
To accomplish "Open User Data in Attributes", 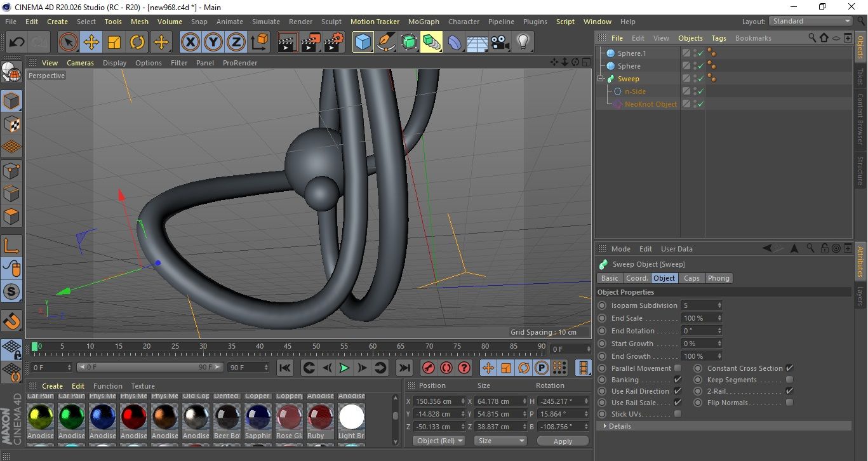I will pyautogui.click(x=677, y=249).
